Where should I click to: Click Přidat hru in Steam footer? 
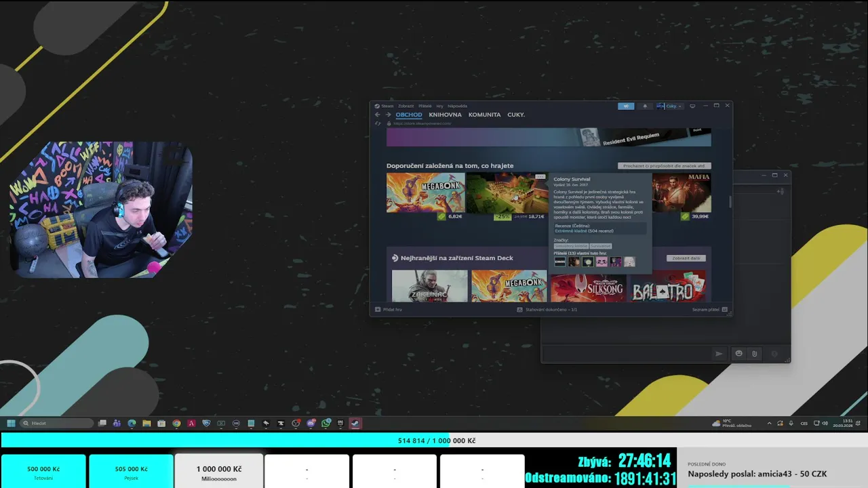(389, 309)
